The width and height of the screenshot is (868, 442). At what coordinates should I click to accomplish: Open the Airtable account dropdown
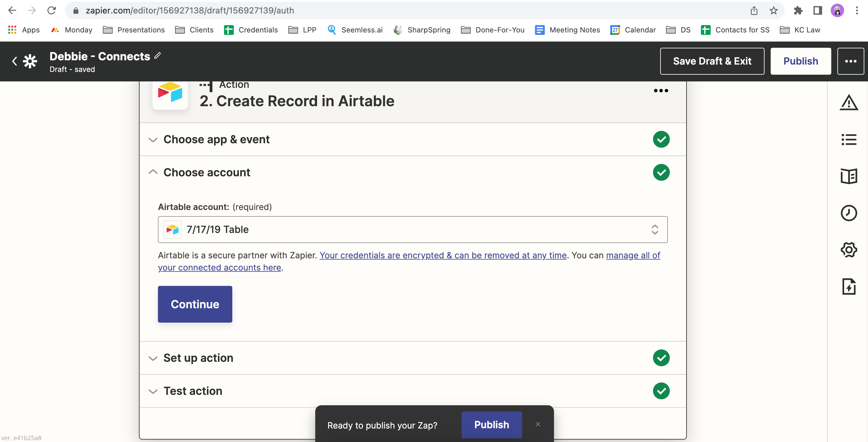[413, 230]
